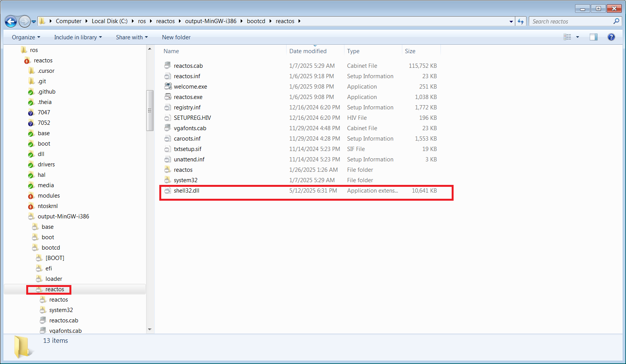
Task: Open the recent pages dropdown arrow
Action: 34,22
